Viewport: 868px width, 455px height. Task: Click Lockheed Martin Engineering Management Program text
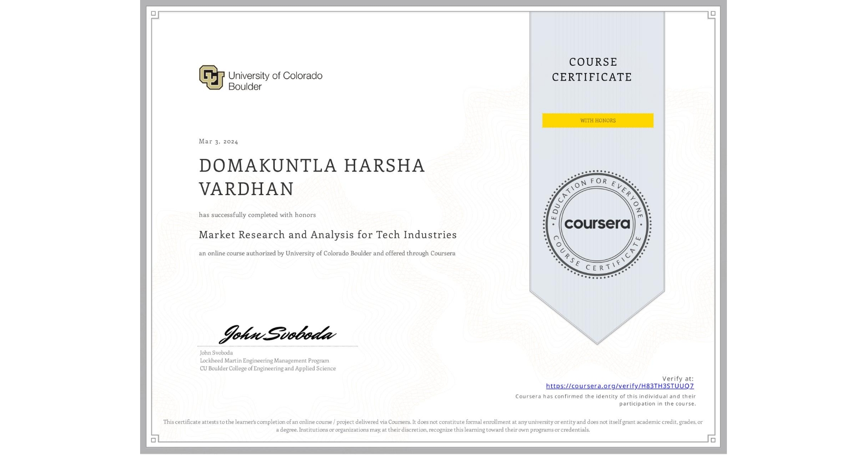point(265,360)
